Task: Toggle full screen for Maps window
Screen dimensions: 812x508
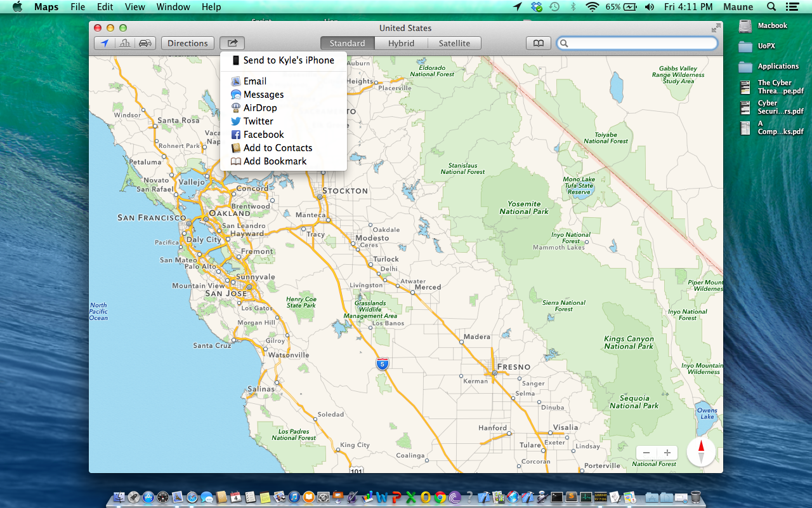Action: [716, 28]
